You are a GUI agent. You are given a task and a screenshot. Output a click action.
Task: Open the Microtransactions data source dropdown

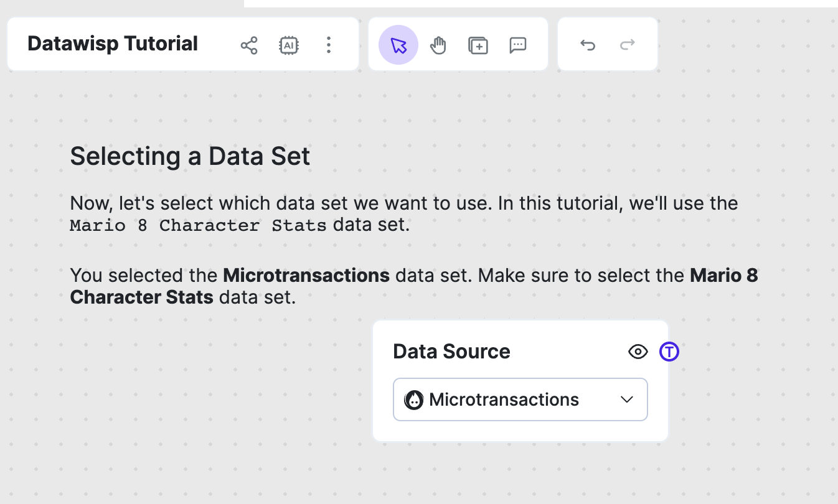[504, 399]
